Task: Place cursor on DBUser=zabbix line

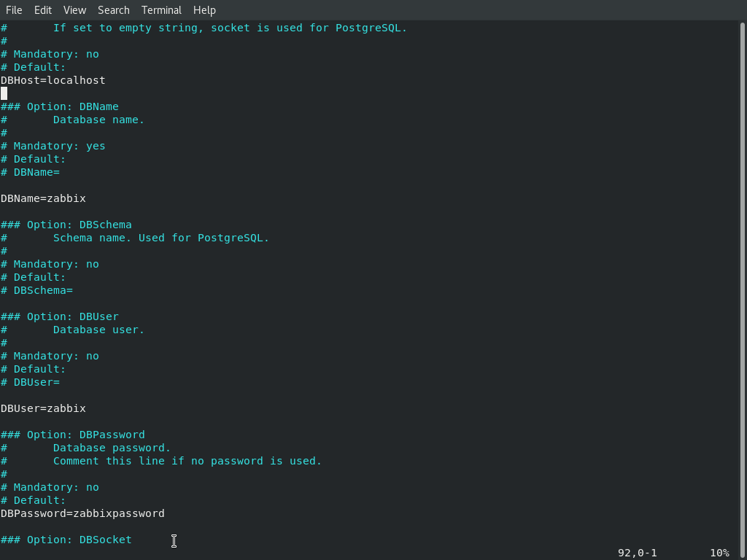Action: [x=43, y=408]
